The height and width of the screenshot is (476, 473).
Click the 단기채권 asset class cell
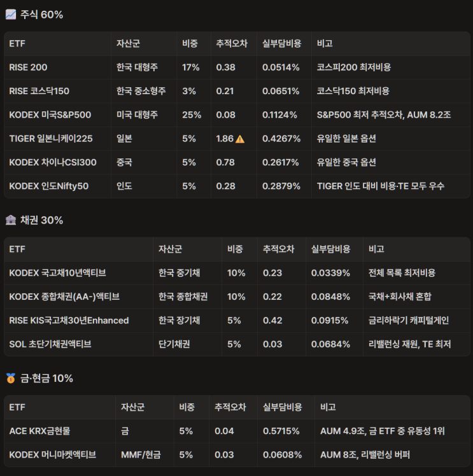coord(174,344)
